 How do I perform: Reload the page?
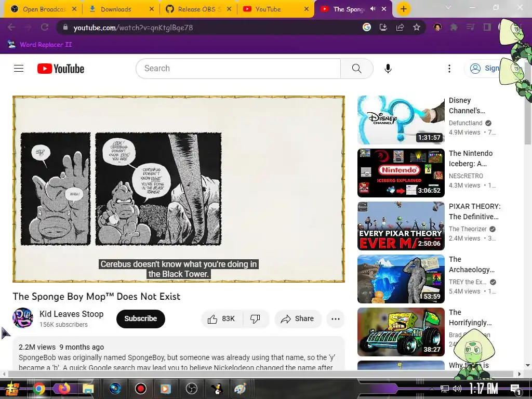tap(45, 27)
